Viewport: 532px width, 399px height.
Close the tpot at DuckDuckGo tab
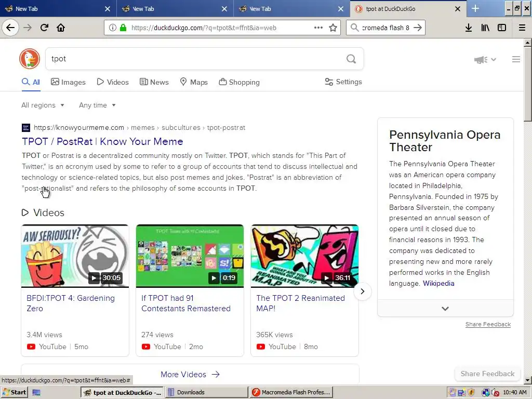pyautogui.click(x=457, y=9)
